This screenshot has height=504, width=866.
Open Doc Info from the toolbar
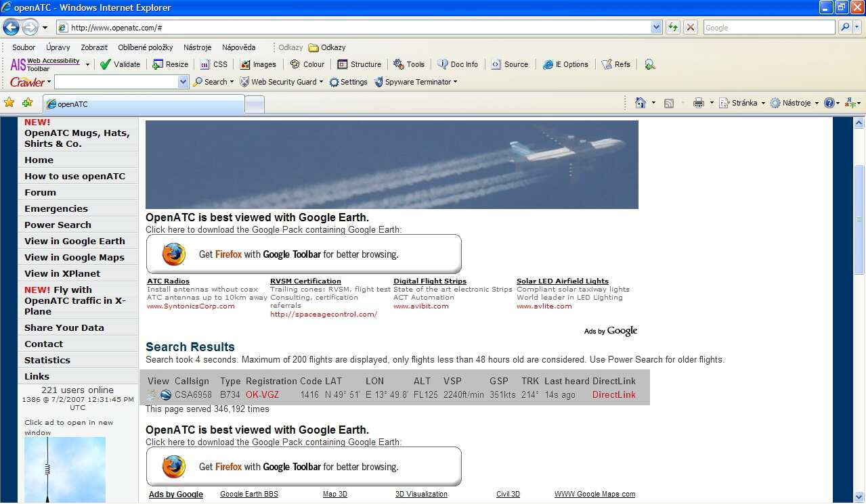pos(458,64)
